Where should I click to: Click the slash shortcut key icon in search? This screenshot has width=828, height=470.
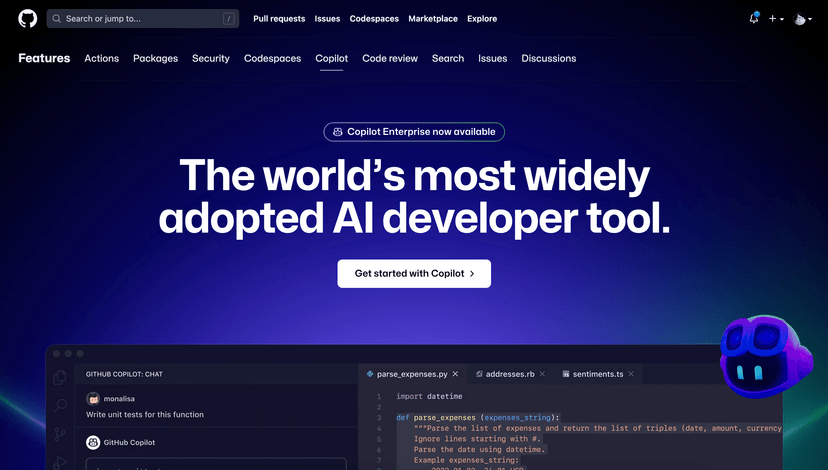(229, 19)
